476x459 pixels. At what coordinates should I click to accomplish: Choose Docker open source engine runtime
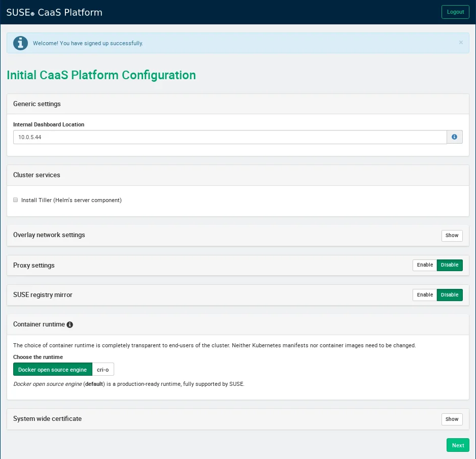tap(53, 370)
